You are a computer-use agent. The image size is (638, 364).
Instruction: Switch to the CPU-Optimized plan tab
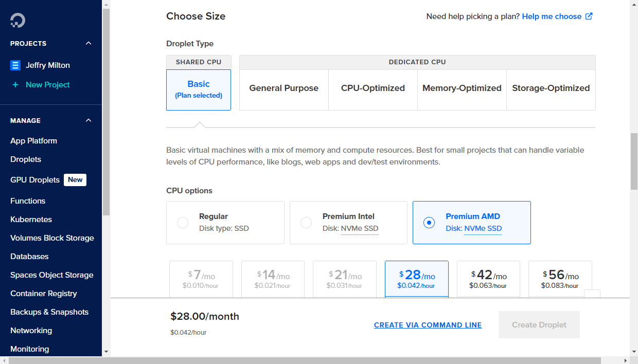tap(373, 88)
